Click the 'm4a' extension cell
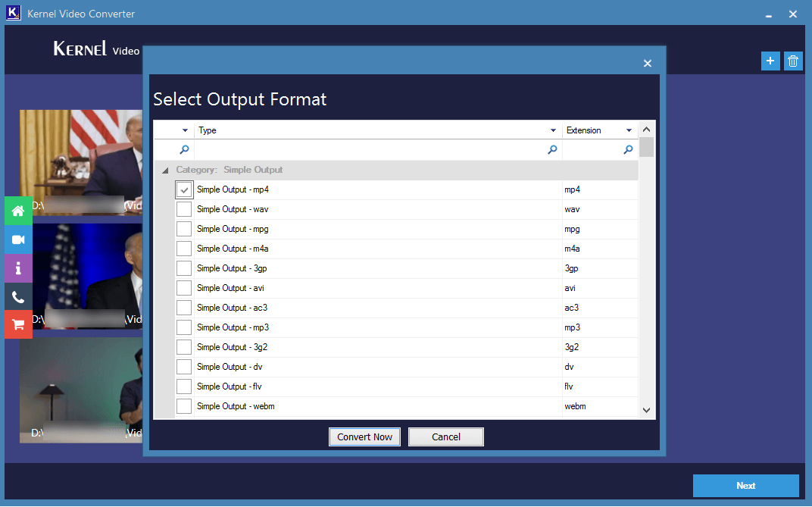The height and width of the screenshot is (507, 812). coord(600,249)
